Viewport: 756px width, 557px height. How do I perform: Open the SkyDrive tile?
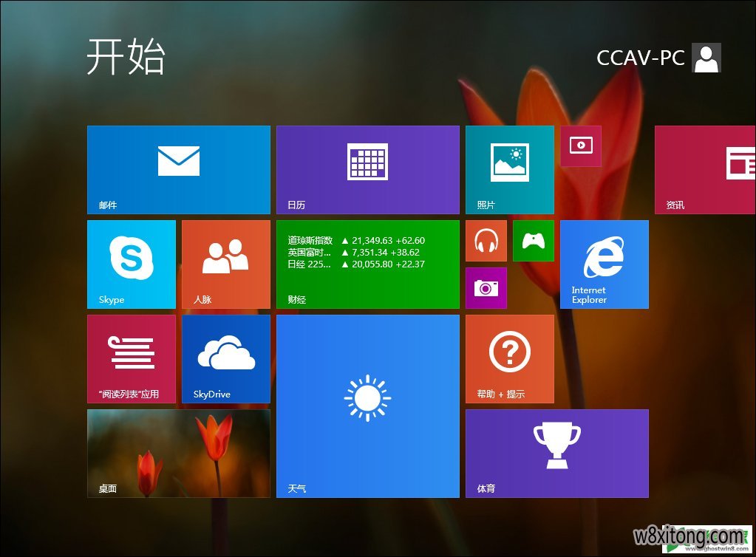pos(225,358)
